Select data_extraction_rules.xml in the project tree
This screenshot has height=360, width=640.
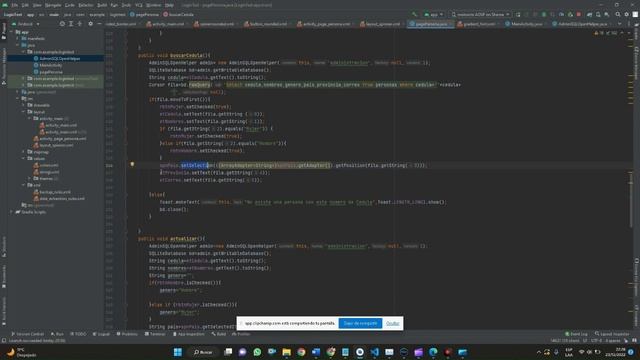(x=62, y=198)
